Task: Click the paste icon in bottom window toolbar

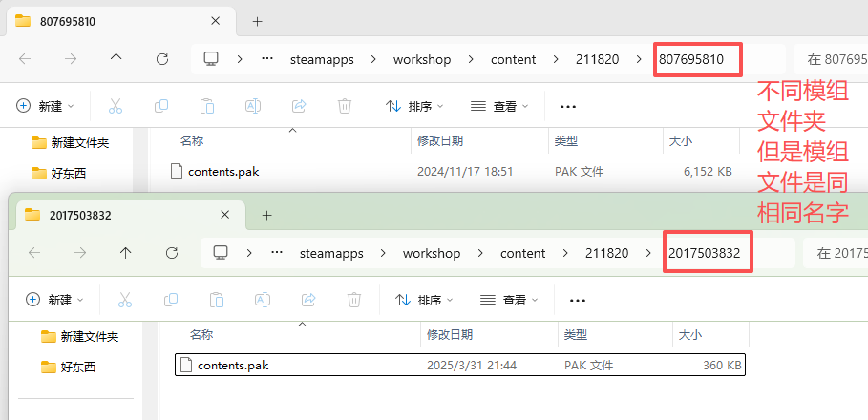Action: (217, 300)
